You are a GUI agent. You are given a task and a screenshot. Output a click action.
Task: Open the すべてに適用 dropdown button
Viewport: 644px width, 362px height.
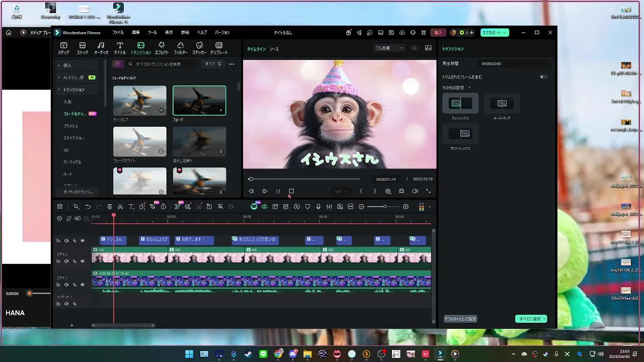point(531,319)
